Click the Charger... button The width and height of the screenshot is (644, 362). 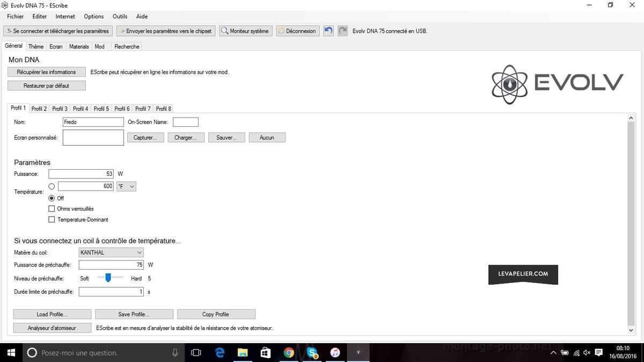[x=186, y=137]
